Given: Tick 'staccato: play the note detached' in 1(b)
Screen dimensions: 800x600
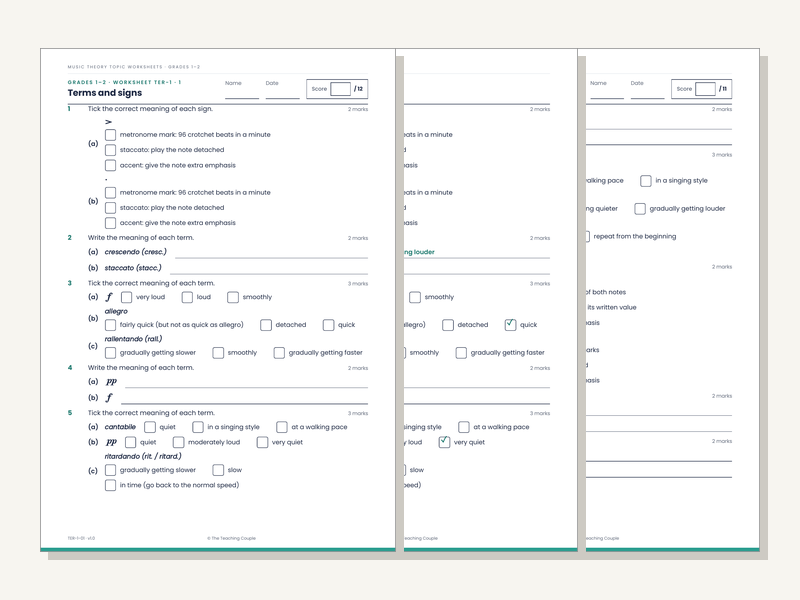Looking at the screenshot, I should click(x=110, y=208).
